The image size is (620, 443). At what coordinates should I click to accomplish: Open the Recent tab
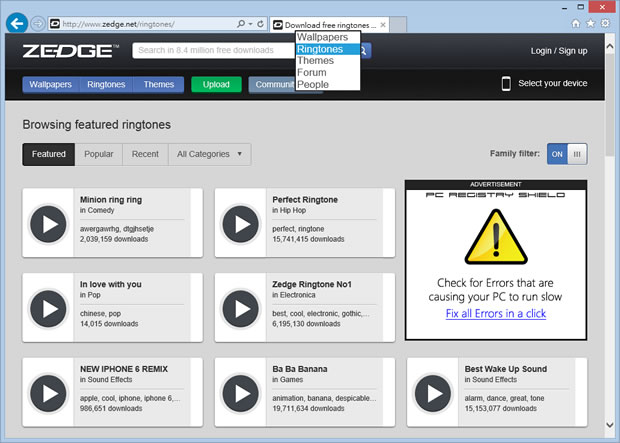(x=145, y=154)
